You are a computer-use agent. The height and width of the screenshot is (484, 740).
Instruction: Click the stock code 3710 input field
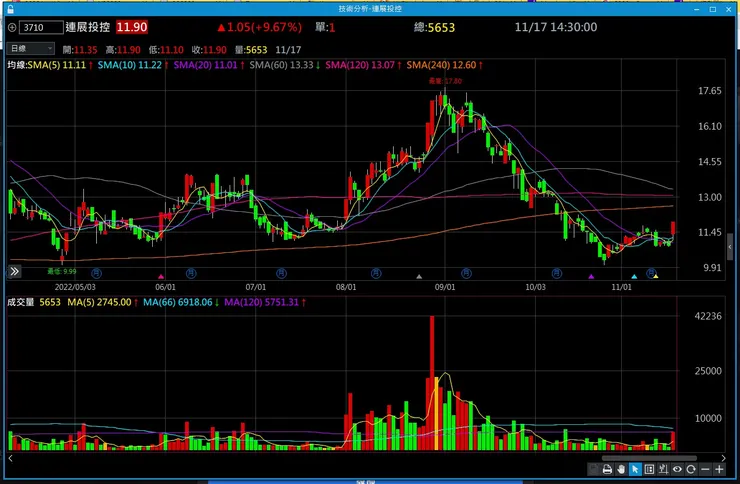pyautogui.click(x=41, y=27)
